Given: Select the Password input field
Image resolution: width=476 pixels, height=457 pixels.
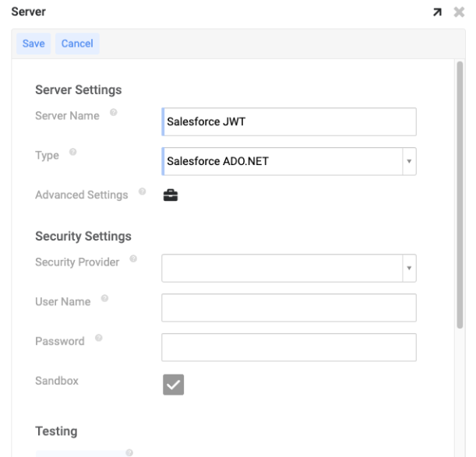Looking at the screenshot, I should (x=288, y=347).
